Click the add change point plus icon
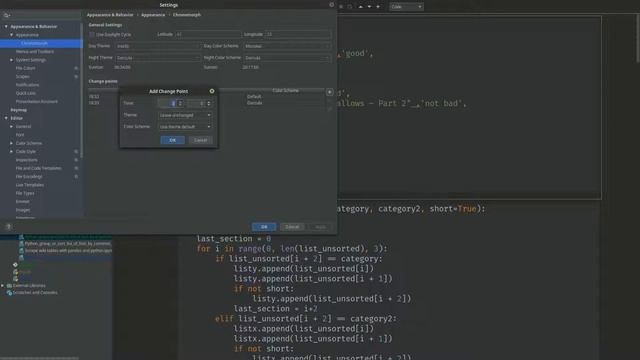Viewport: 640px width, 360px height. (x=329, y=92)
